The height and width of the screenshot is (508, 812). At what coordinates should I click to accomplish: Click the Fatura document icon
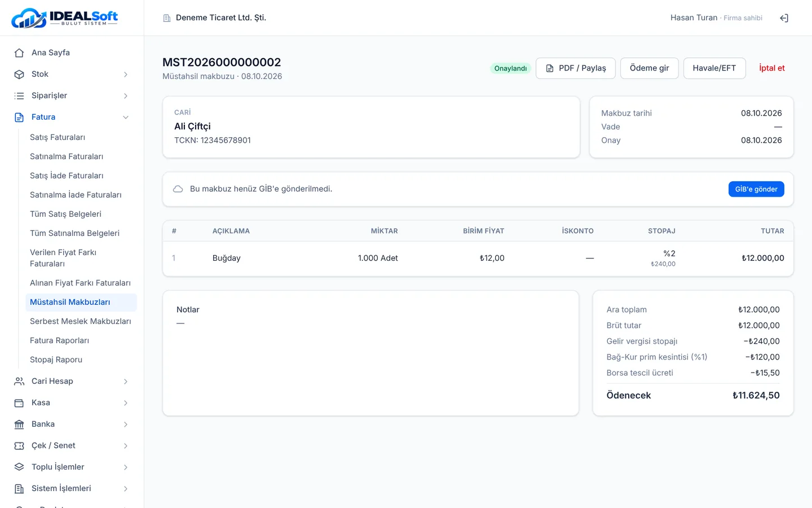coord(19,117)
